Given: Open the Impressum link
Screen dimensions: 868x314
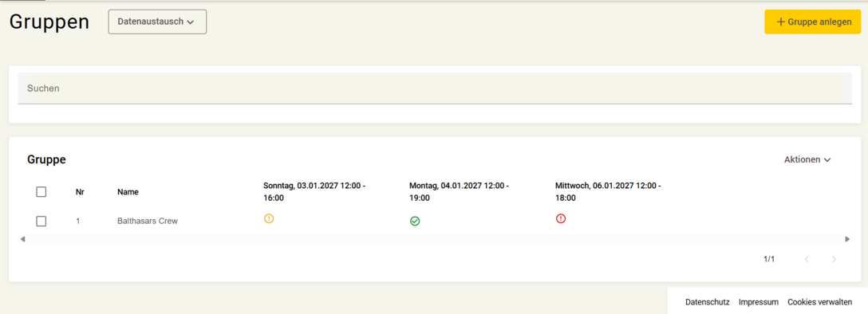Looking at the screenshot, I should tap(759, 302).
